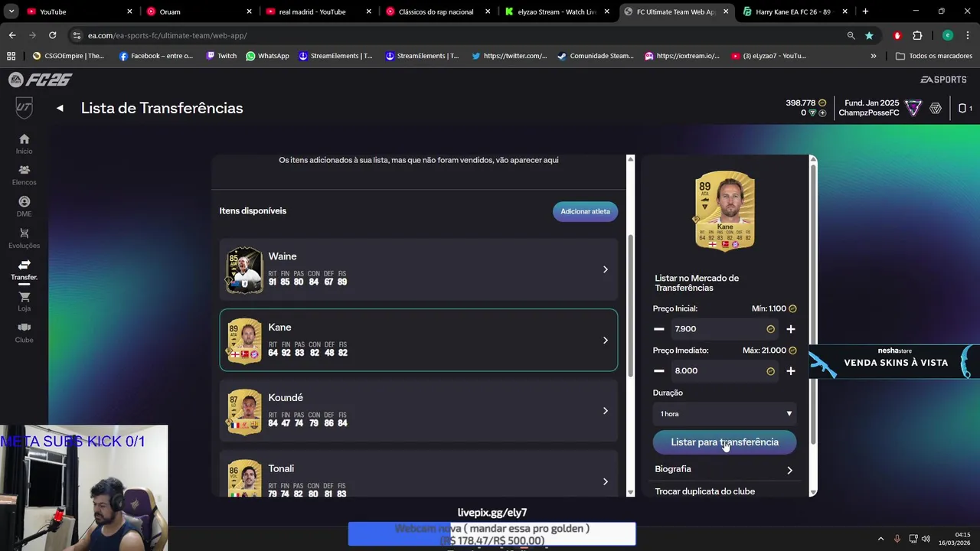Viewport: 980px width, 551px height.
Task: Show hidden system tray icons
Action: tap(880, 539)
